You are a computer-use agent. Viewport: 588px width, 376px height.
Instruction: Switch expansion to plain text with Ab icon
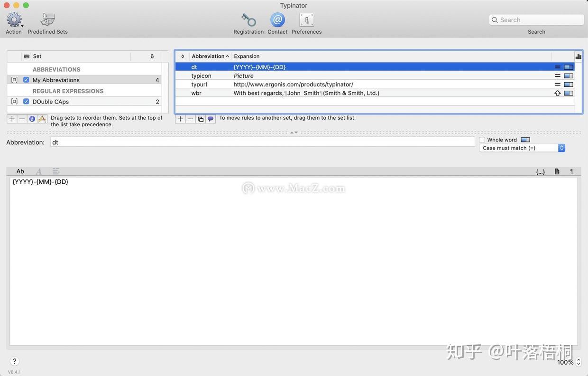19,171
